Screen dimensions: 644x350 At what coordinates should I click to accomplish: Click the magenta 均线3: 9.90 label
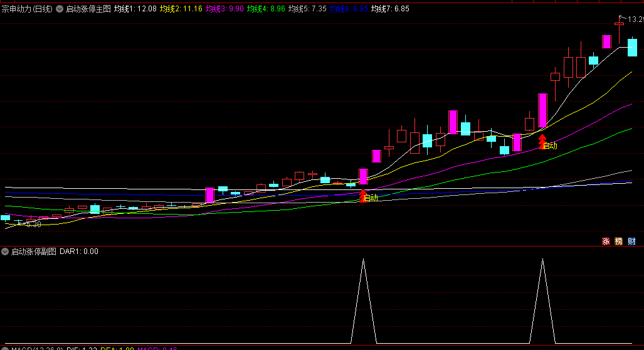click(224, 9)
